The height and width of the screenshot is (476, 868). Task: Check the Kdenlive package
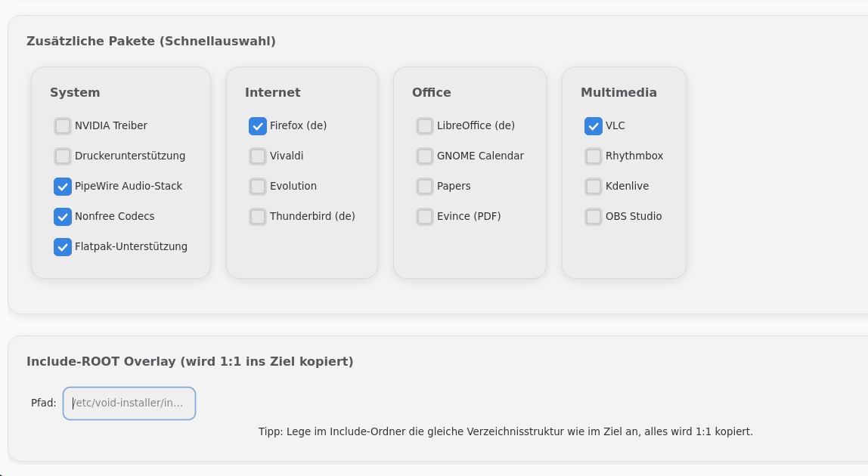pos(594,187)
